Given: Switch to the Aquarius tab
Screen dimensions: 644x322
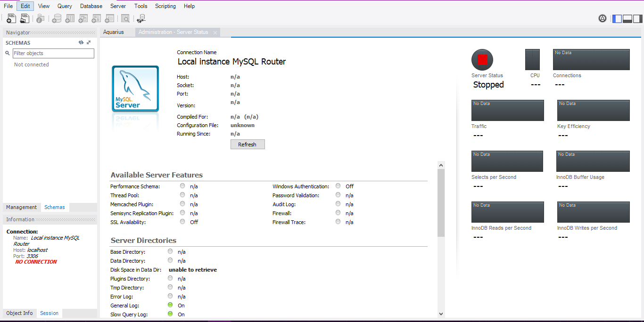Looking at the screenshot, I should click(x=114, y=32).
